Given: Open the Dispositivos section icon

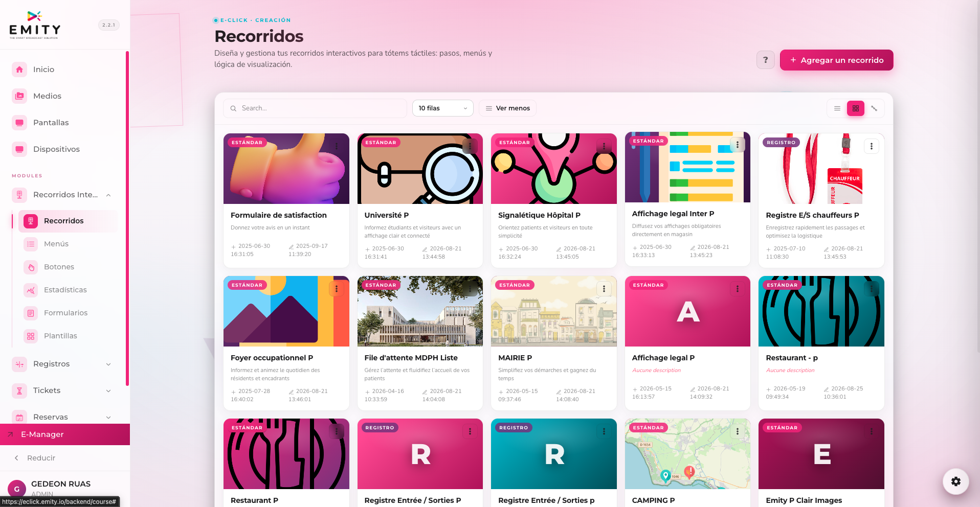Looking at the screenshot, I should (19, 149).
